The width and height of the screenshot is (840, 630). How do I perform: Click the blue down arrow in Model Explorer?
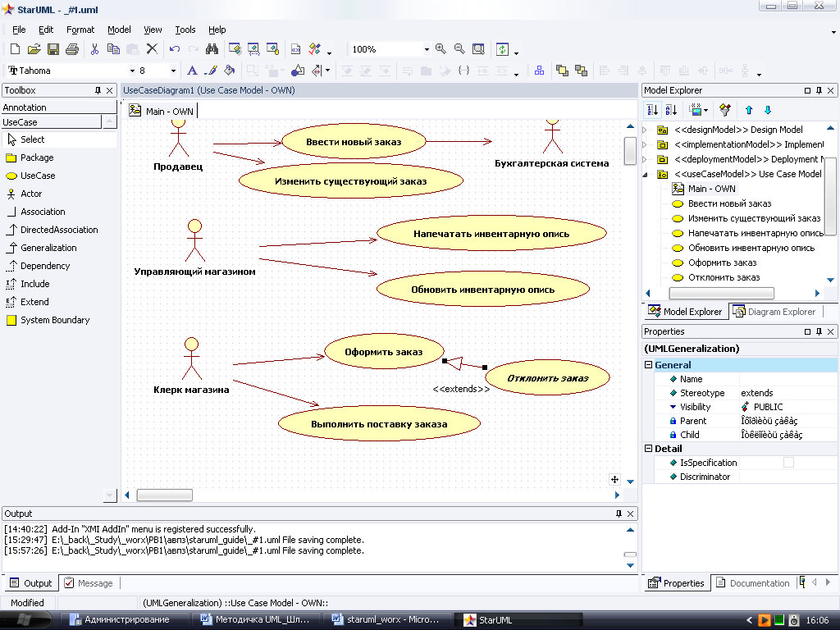point(768,111)
